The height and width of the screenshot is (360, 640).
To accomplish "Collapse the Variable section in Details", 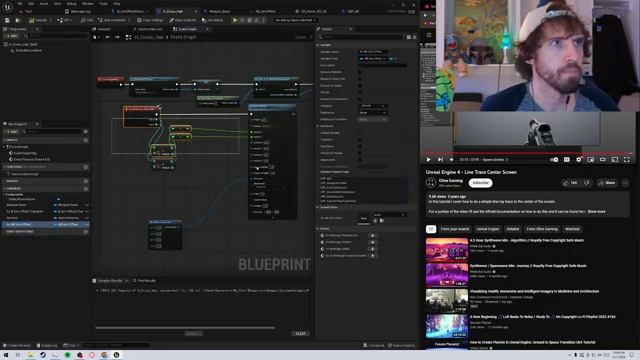I will point(318,45).
